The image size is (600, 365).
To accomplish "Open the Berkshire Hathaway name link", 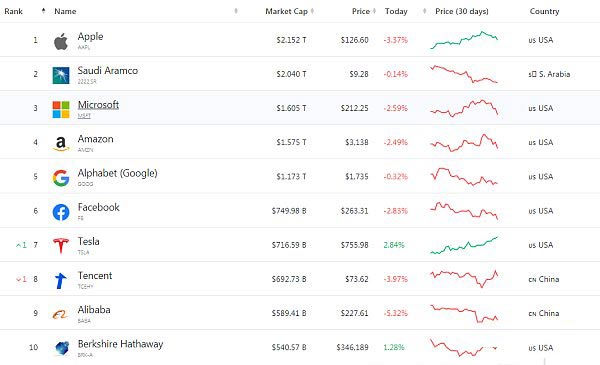I will coord(120,344).
